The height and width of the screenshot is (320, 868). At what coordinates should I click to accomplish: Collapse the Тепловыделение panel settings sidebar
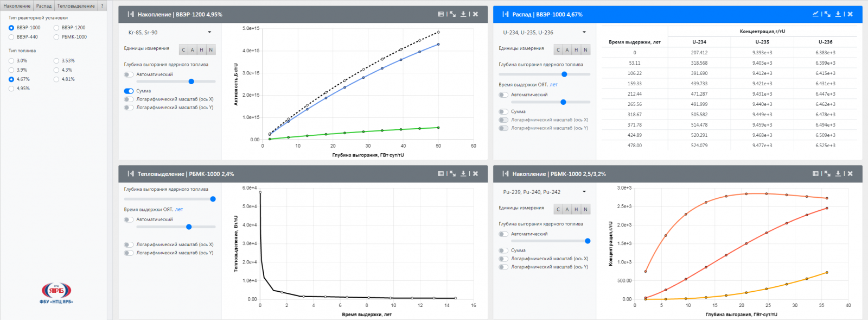pos(131,174)
